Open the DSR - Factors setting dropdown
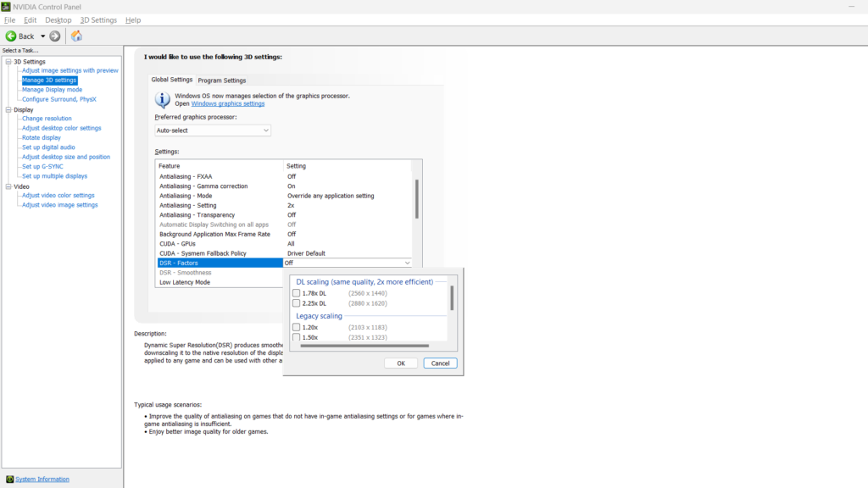This screenshot has width=868, height=488. (405, 263)
